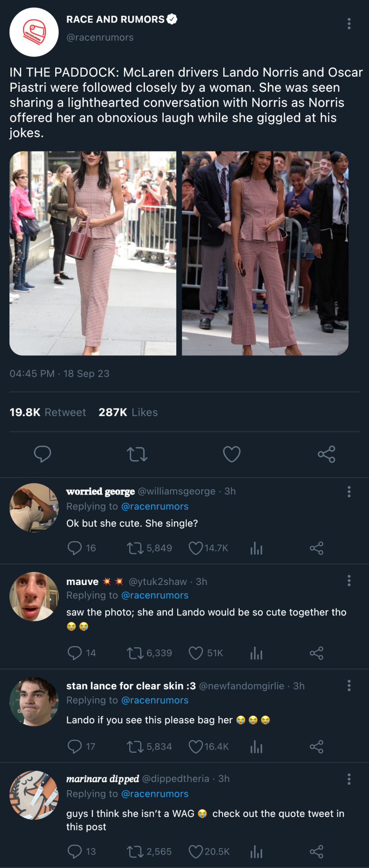Open the right photo in tweet

265,253
